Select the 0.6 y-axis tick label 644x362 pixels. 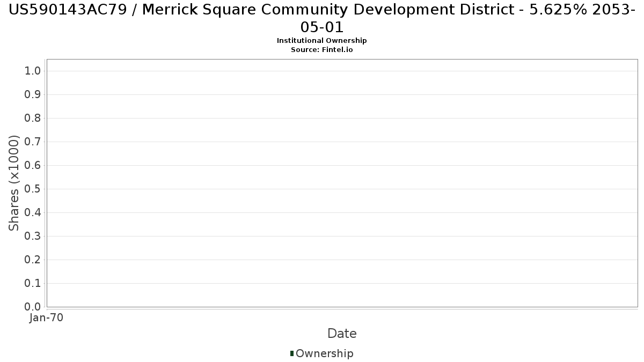pyautogui.click(x=33, y=166)
